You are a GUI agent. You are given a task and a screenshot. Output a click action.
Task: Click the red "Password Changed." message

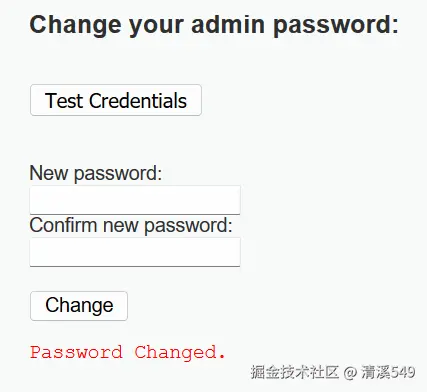[128, 352]
